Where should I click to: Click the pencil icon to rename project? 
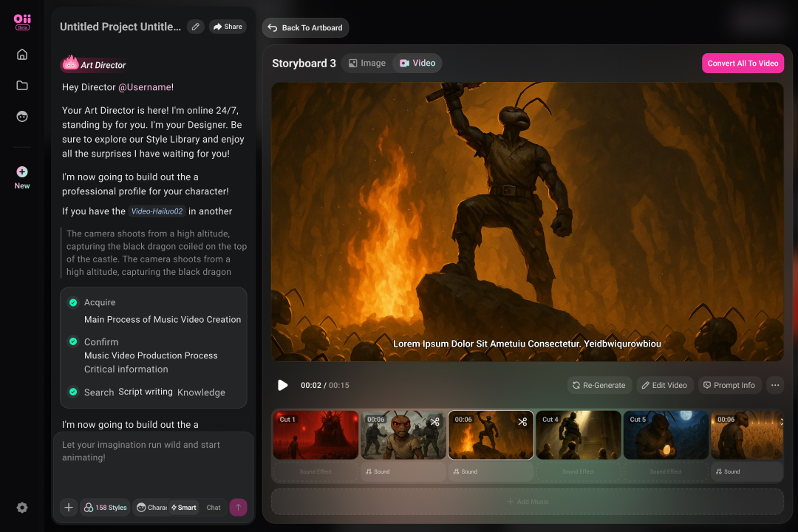point(195,27)
